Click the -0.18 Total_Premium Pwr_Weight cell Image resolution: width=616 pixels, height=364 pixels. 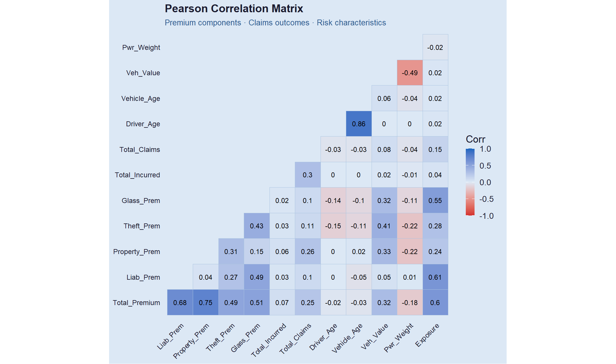click(410, 302)
